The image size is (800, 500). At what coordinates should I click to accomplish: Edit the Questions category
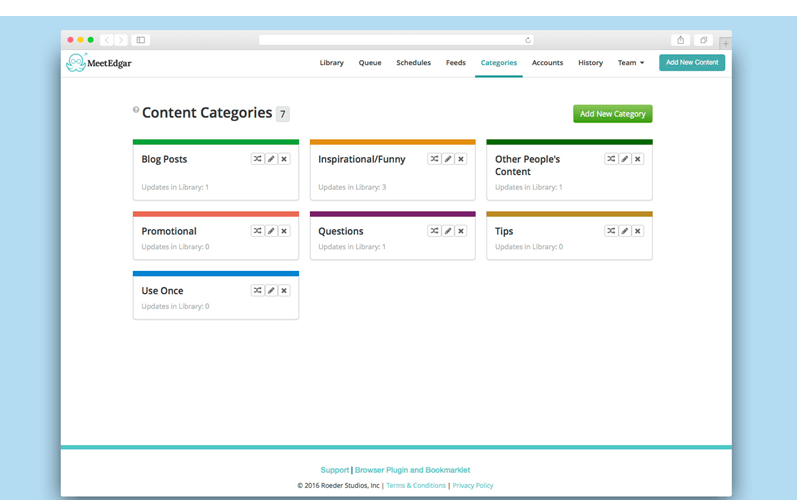point(448,231)
